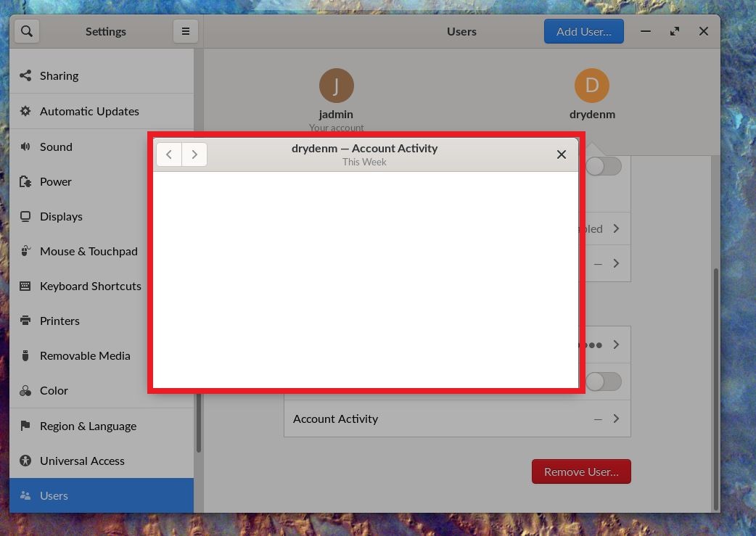Screen dimensions: 756x536
Task: Toggle the lower switch above Account Activity
Action: 604,382
